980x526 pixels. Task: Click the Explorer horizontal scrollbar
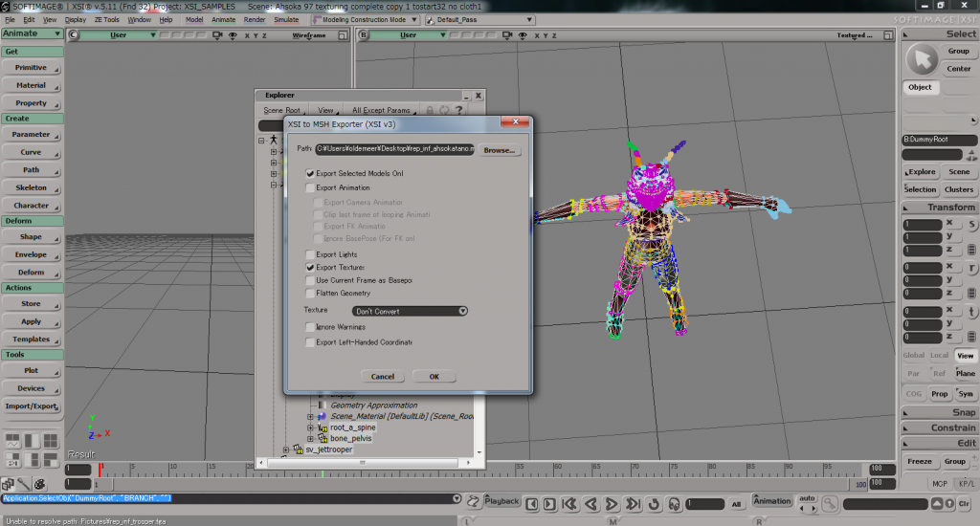(363, 463)
